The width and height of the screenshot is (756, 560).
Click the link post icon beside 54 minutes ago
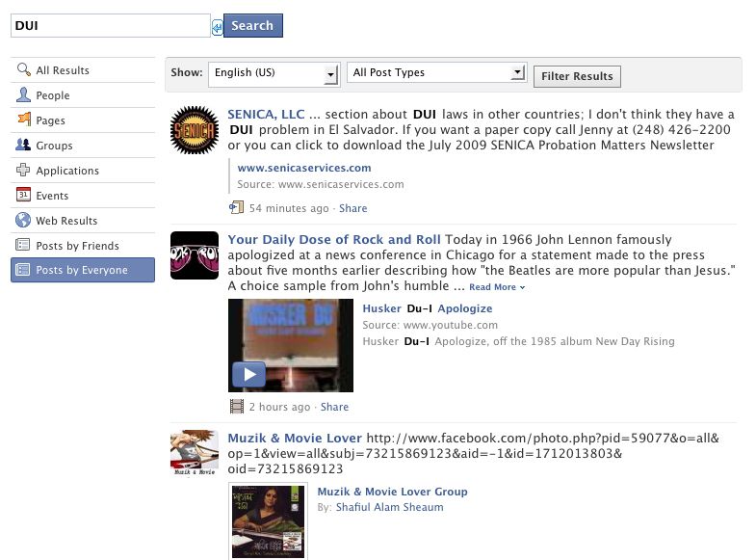tap(236, 207)
